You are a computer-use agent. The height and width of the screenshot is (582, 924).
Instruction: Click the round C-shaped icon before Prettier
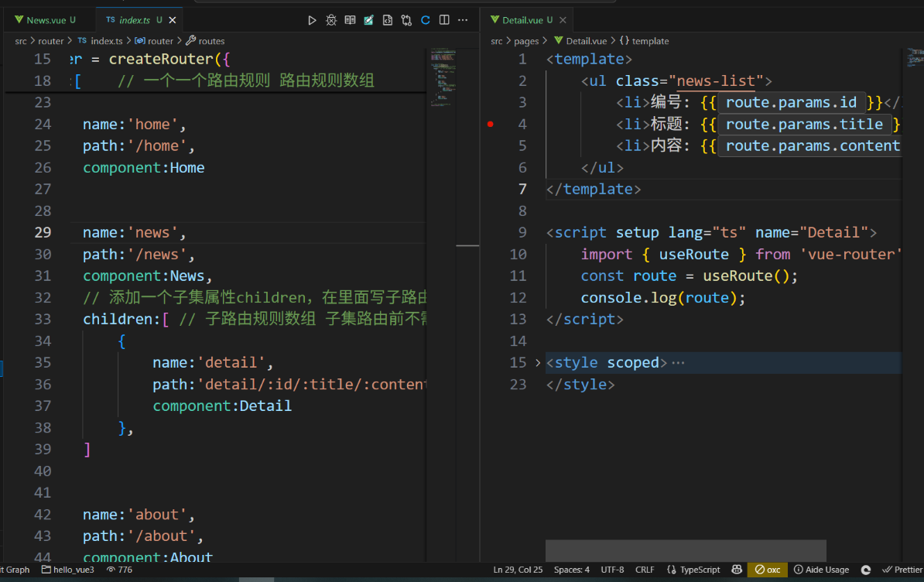[866, 570]
